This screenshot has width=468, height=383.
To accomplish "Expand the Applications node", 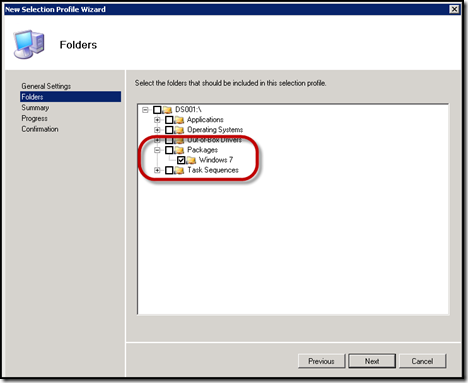I will [157, 120].
